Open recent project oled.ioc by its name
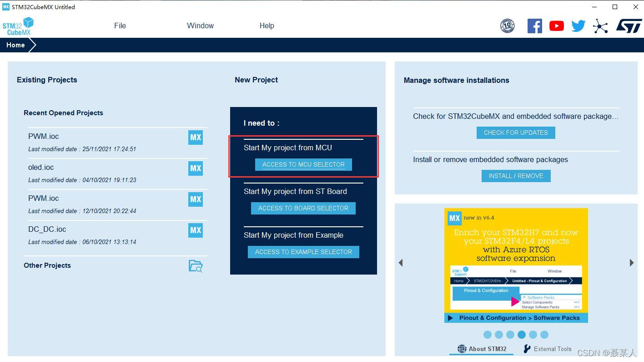The width and height of the screenshot is (644, 362). coord(41,168)
